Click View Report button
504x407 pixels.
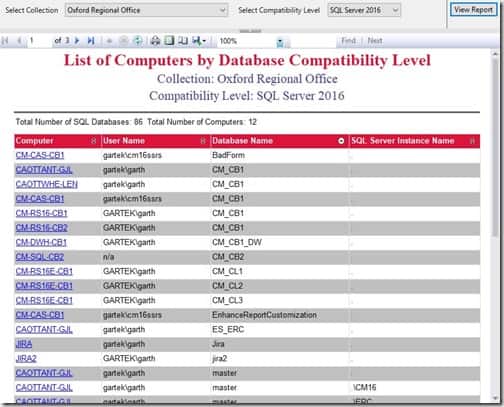(473, 10)
